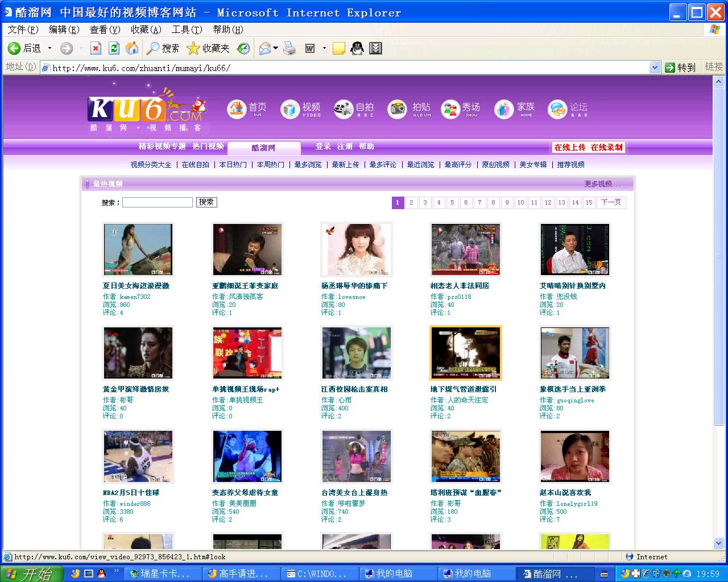The width and height of the screenshot is (728, 582).
Task: Open the 杨丞琳辱华的惨痛下 video thumbnail
Action: click(357, 250)
